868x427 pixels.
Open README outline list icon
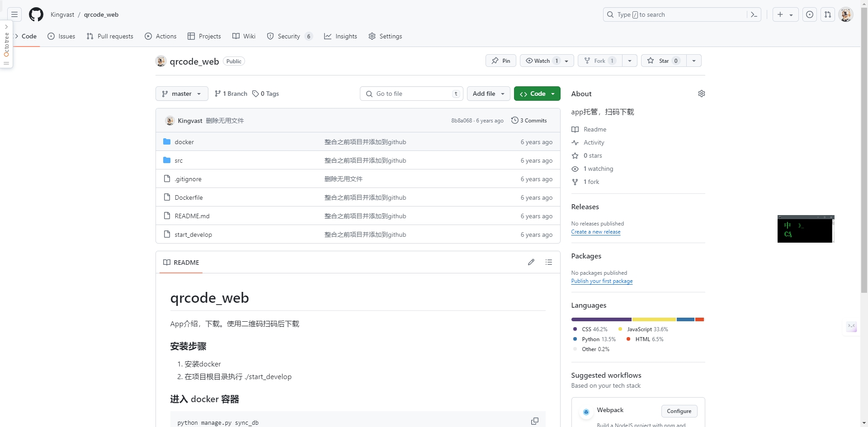[549, 262]
